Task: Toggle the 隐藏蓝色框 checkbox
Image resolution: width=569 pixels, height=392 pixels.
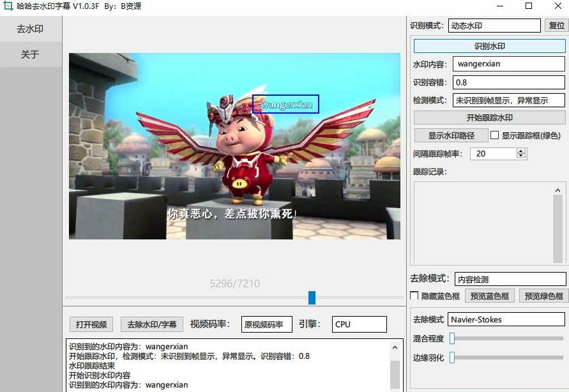Action: [414, 296]
